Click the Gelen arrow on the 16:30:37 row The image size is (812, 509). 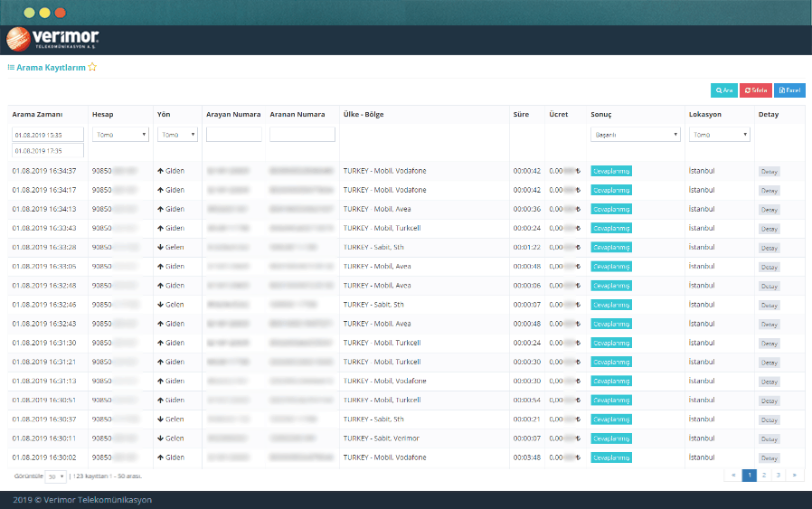[161, 419]
